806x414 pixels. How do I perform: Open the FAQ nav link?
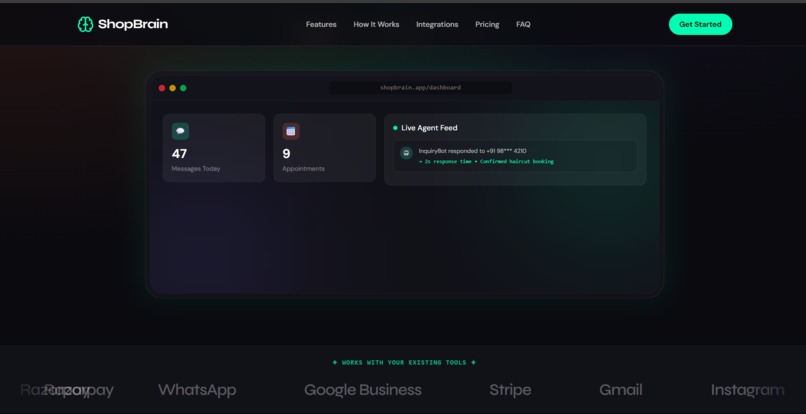coord(523,24)
